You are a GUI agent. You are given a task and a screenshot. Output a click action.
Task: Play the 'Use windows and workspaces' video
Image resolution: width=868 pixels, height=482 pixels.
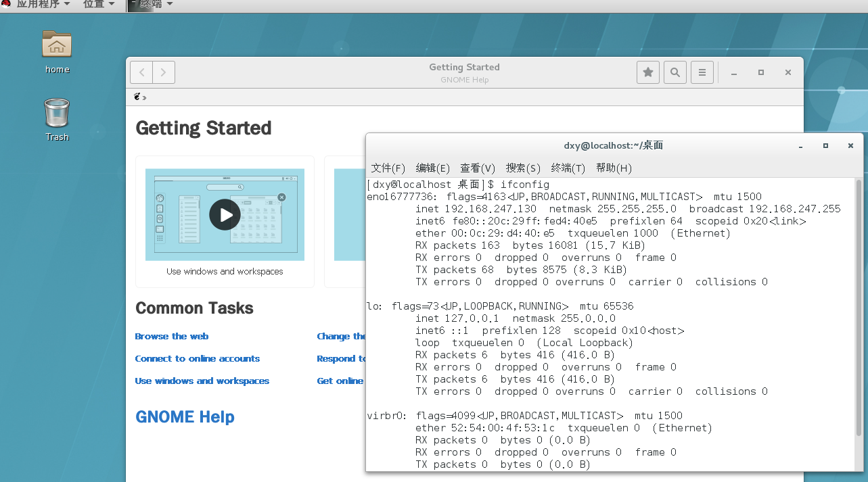tap(224, 214)
